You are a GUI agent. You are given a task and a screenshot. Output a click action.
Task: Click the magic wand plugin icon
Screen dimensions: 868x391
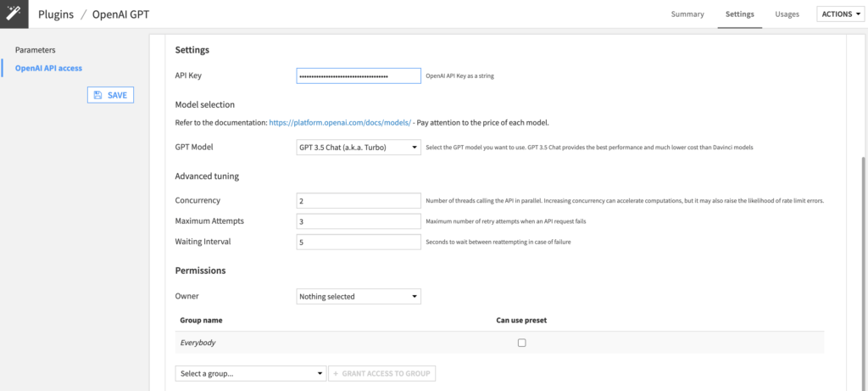coord(14,14)
